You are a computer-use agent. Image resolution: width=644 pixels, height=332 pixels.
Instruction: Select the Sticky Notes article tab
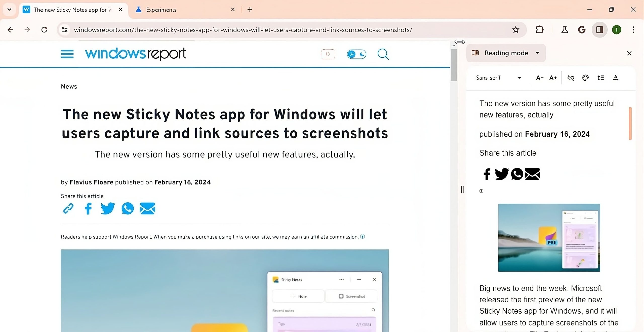coord(72,10)
